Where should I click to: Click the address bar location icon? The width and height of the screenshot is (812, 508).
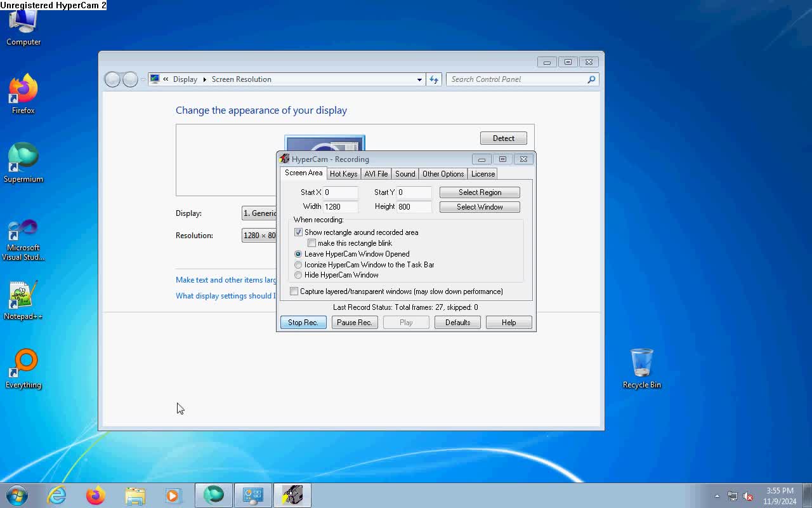tap(155, 79)
